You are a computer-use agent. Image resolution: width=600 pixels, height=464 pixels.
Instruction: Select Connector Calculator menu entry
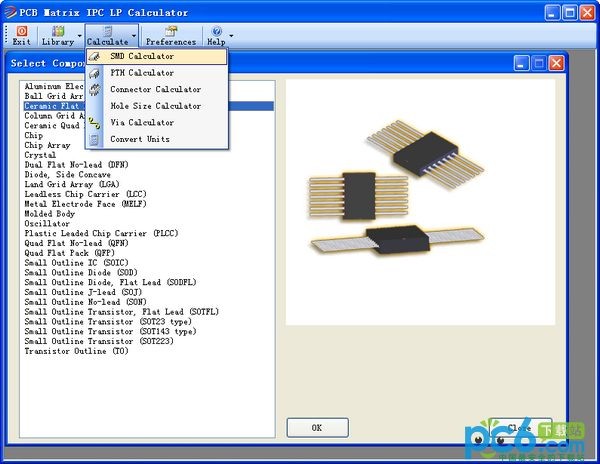point(157,90)
